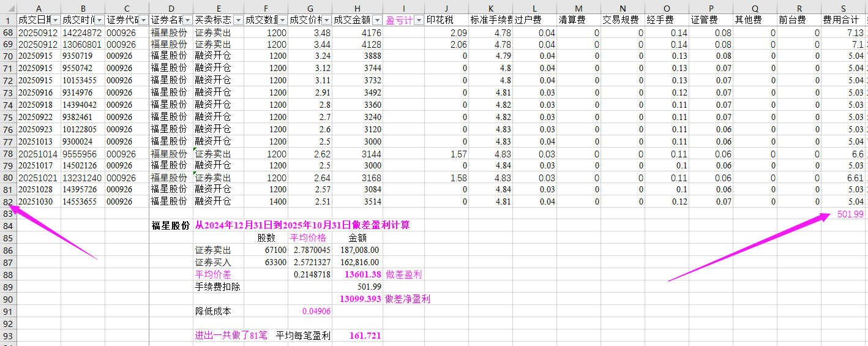Screen dimensions: 868x346
Task: Select the date cell 20250916
Action: tap(39, 92)
